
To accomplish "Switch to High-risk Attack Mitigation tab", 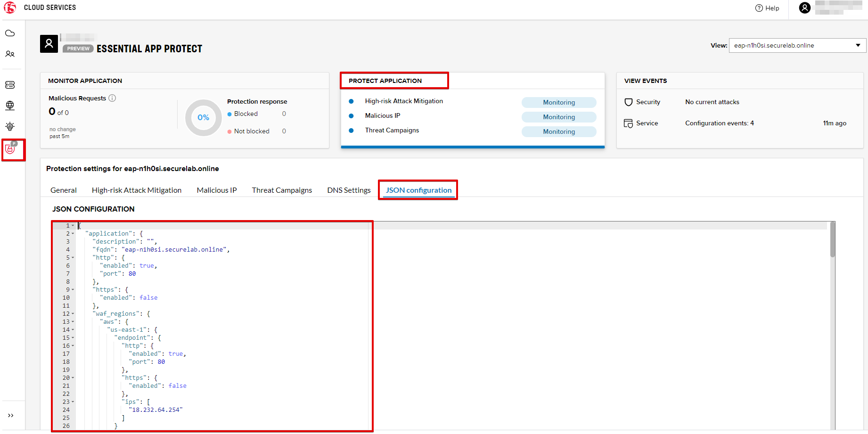I will pyautogui.click(x=137, y=190).
